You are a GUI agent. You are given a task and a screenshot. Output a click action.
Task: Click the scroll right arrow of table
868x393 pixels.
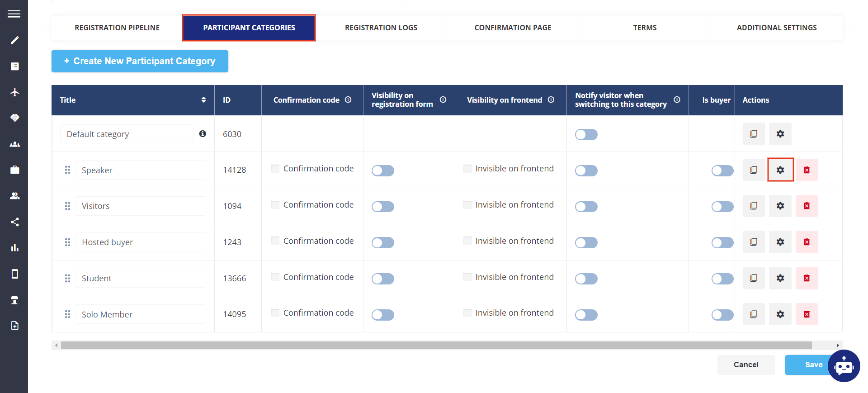838,345
